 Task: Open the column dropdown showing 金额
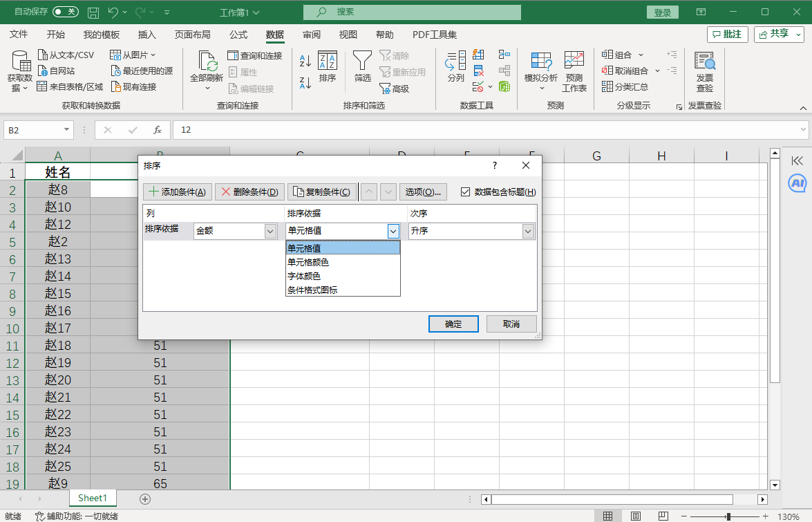pyautogui.click(x=271, y=232)
